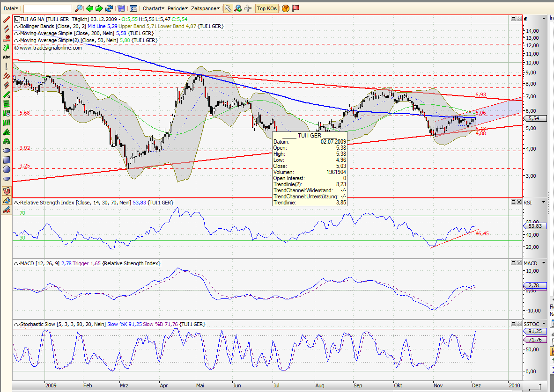Click the magnifier search icon
554x392 pixels.
pos(79,8)
